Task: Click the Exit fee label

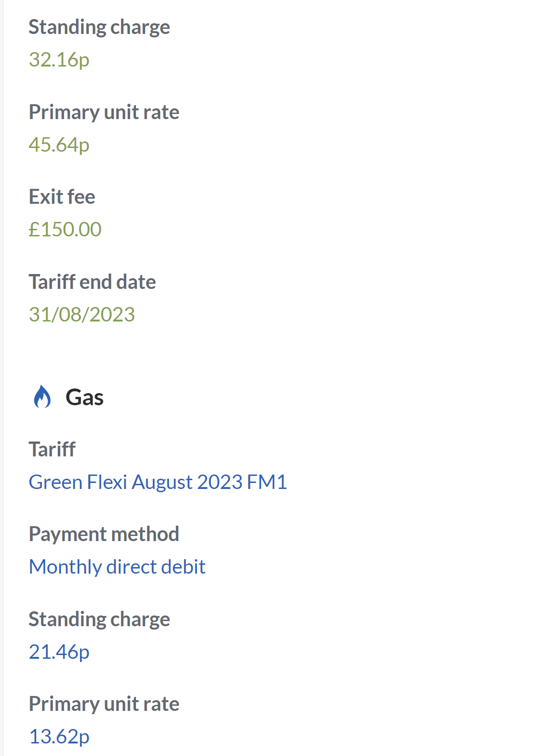Action: coord(62,197)
